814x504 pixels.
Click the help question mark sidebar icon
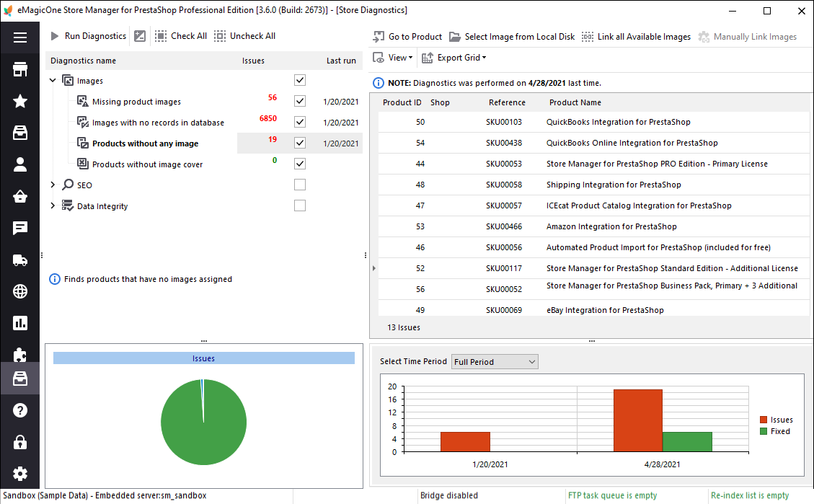19,410
